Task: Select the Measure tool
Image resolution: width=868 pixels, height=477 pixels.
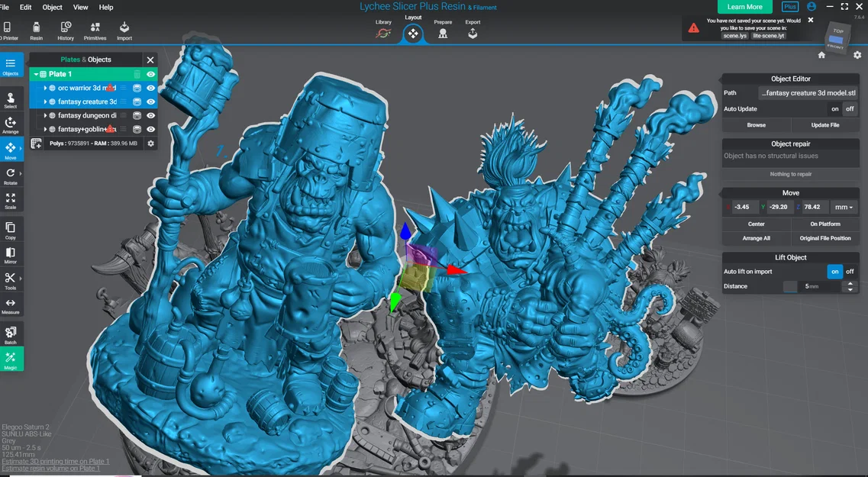Action: coord(11,305)
